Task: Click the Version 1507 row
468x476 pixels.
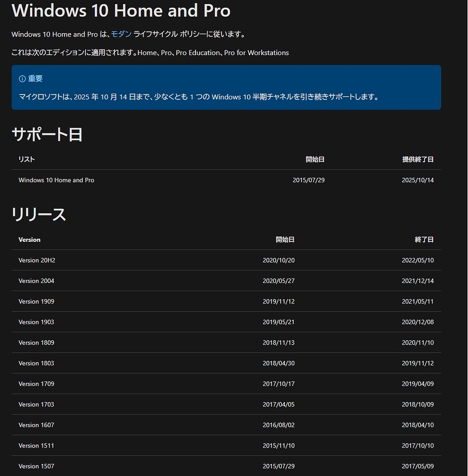Action: click(x=226, y=466)
